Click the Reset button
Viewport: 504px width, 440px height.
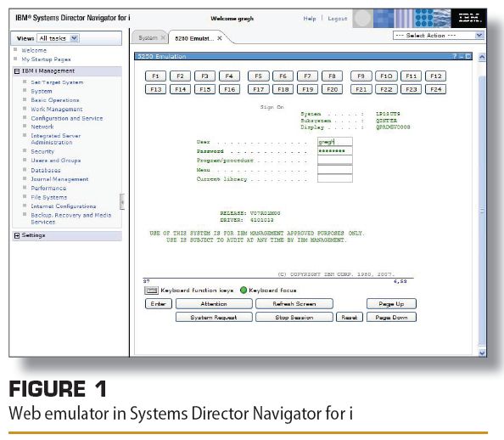[350, 318]
